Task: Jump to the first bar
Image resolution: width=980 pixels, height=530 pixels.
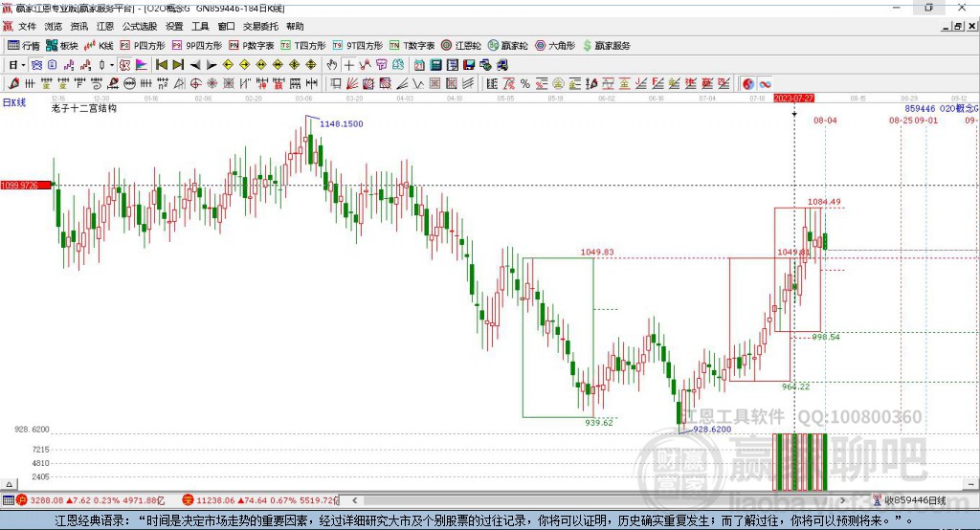Action: coord(161,65)
